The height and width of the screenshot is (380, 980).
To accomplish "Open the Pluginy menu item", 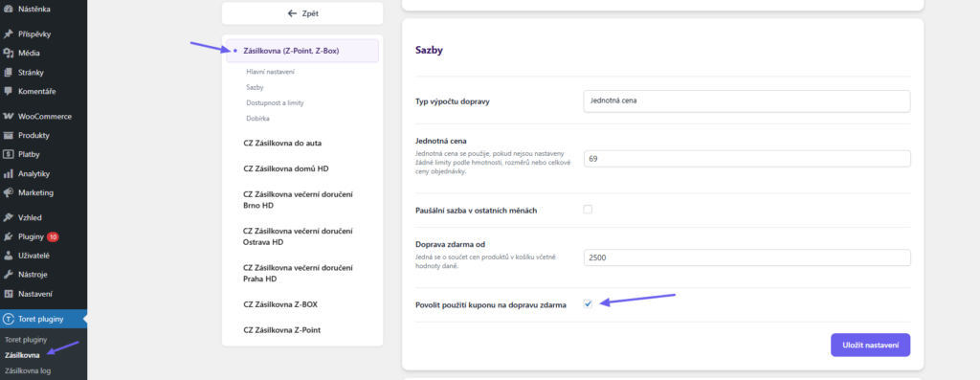I will 44,236.
